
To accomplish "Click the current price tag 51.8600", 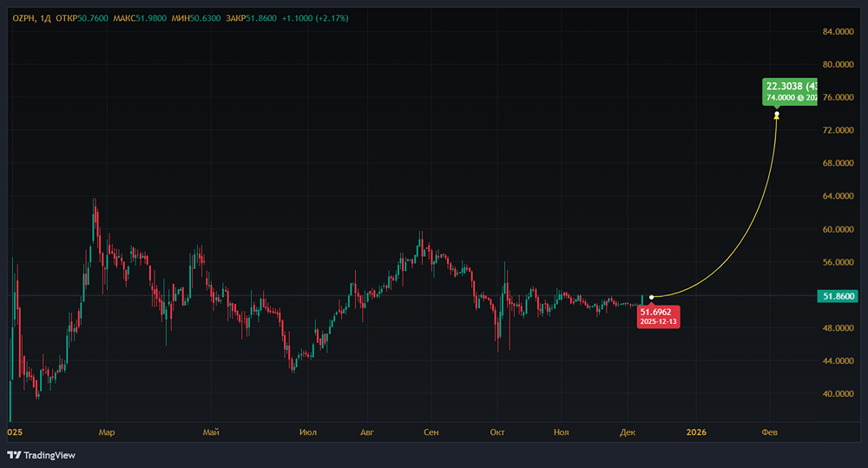I will tap(838, 296).
